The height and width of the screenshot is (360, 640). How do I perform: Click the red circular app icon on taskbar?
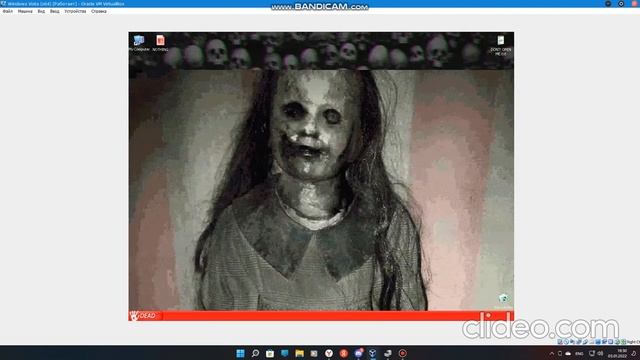[x=344, y=353]
